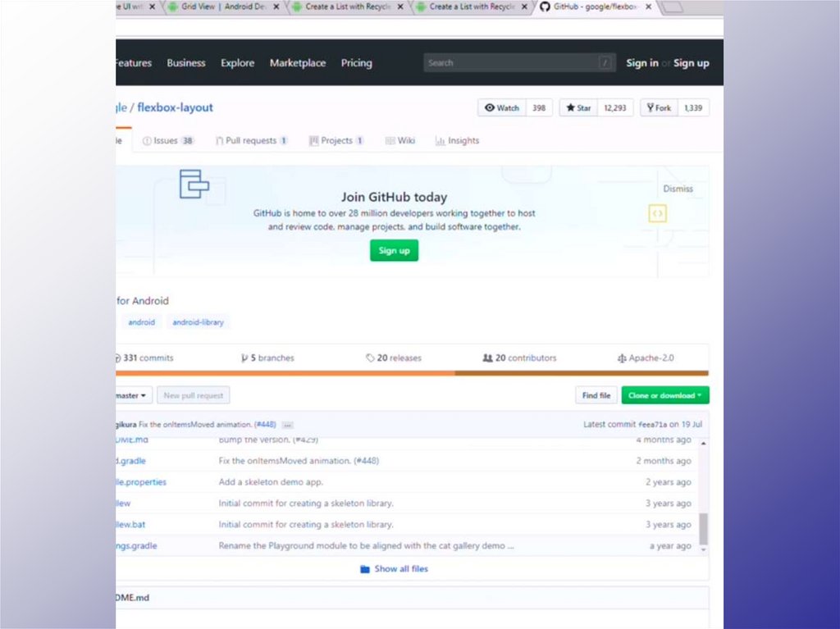This screenshot has height=629, width=840.
Task: Click the blue windows icon in banner
Action: pos(194,184)
